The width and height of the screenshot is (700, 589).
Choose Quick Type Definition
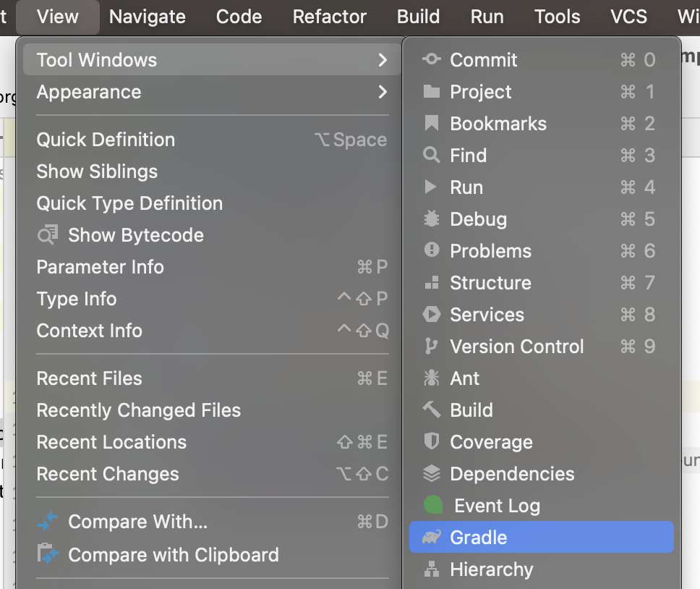coord(129,203)
